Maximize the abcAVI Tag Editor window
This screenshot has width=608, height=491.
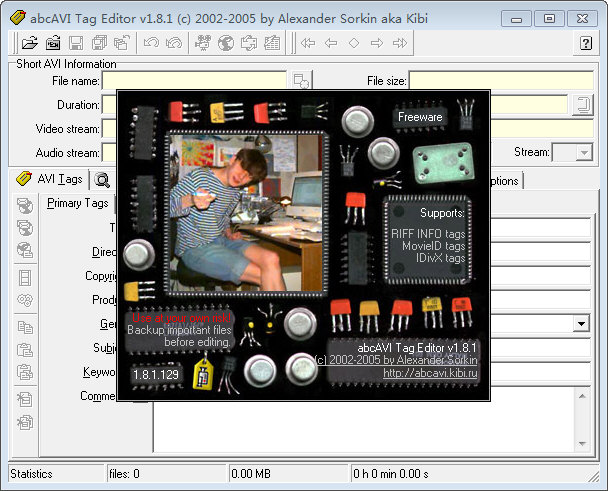tap(549, 18)
